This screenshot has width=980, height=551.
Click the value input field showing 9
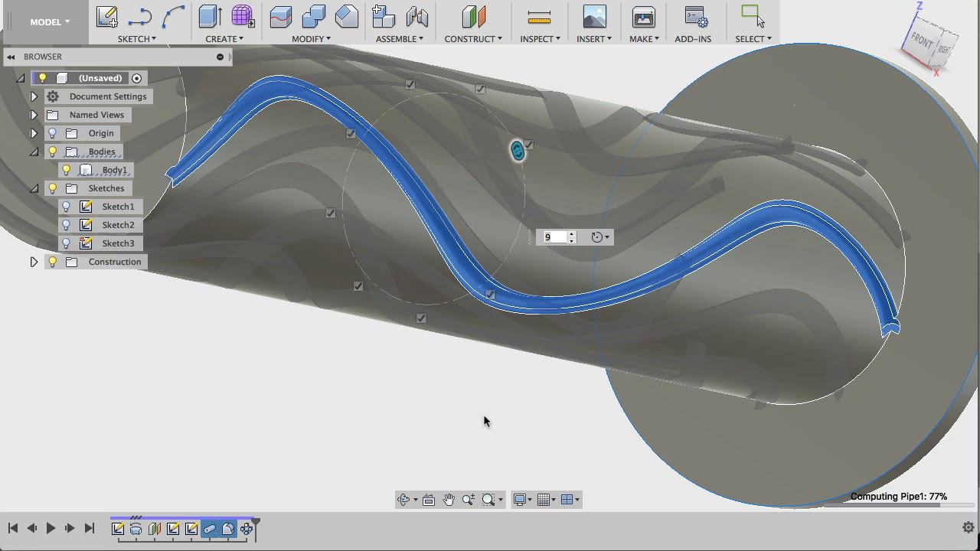555,237
